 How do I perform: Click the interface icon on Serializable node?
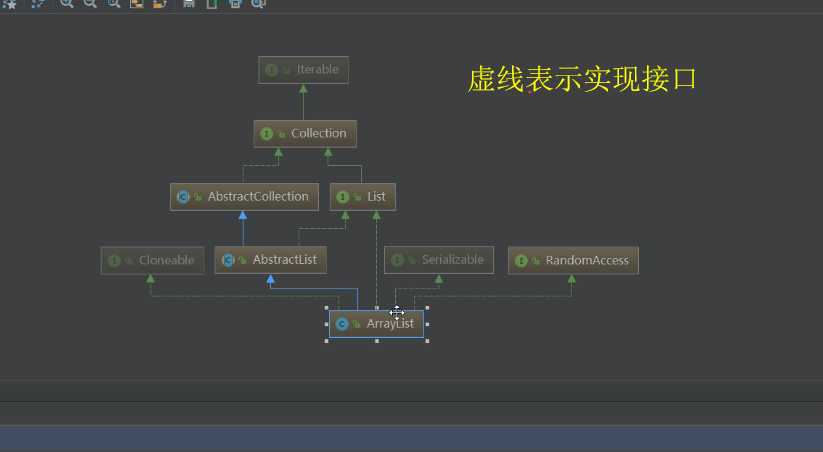tap(397, 260)
